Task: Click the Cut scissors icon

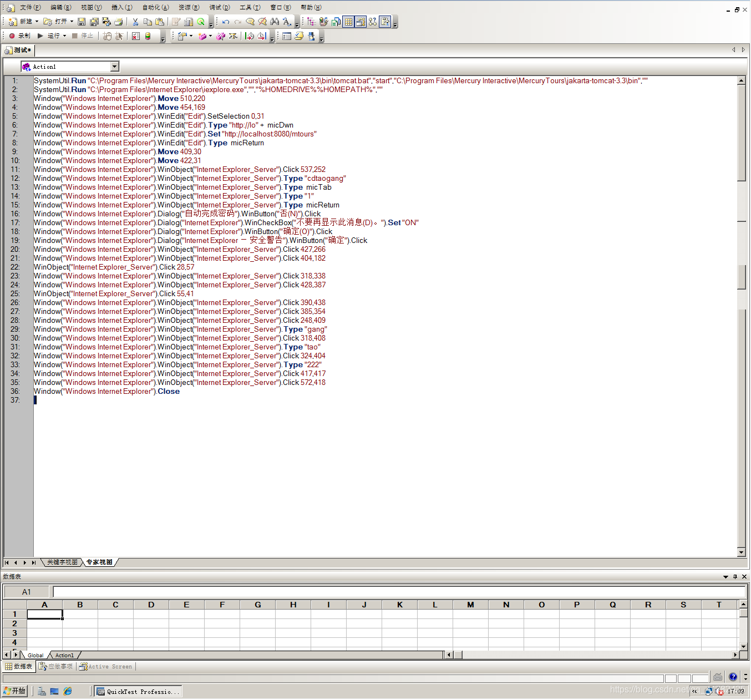Action: click(135, 22)
